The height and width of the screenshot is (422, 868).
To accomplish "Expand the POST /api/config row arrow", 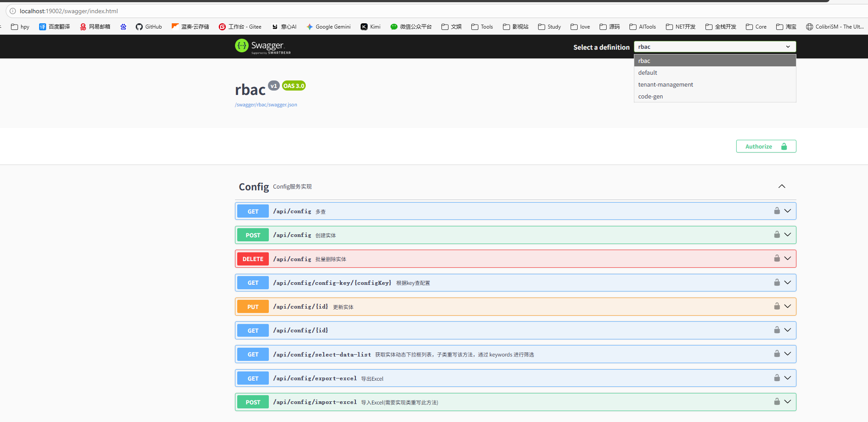I will pos(788,235).
